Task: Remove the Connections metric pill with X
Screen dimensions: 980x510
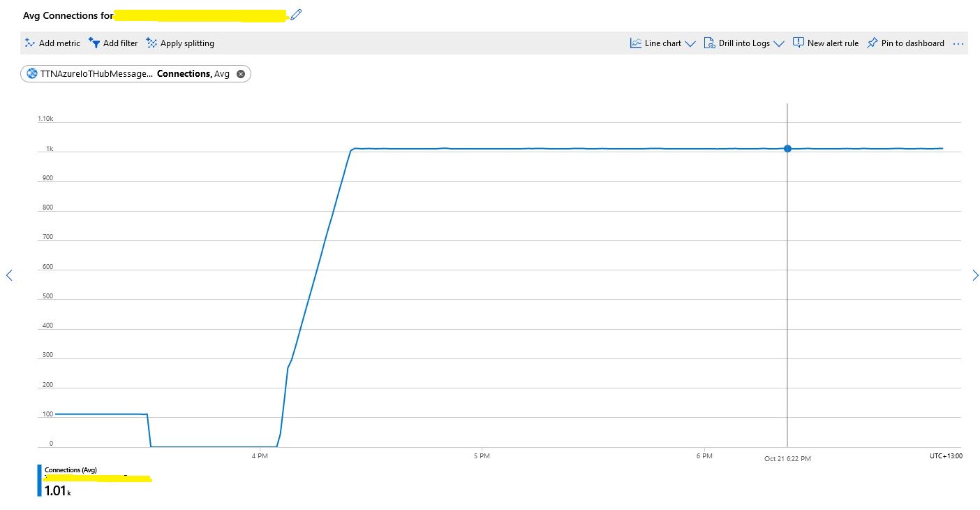Action: tap(241, 74)
